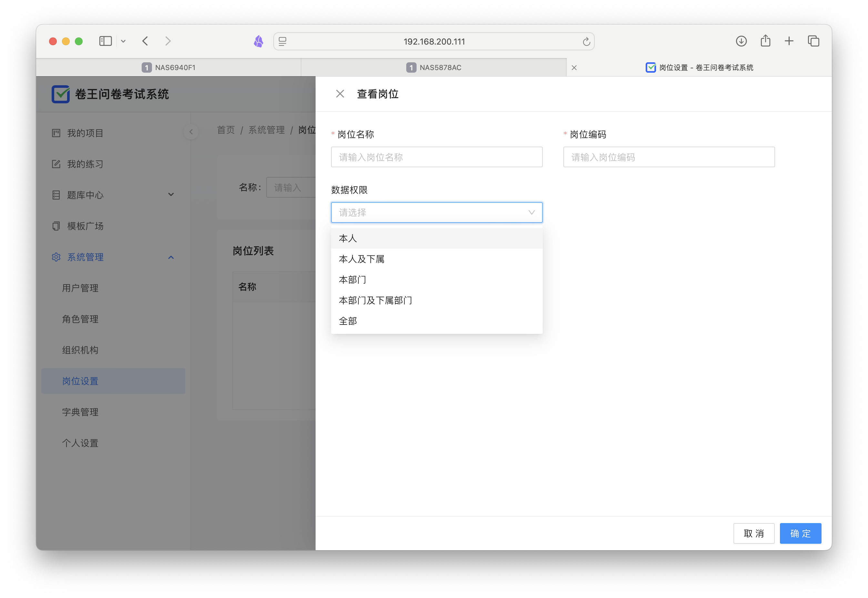Click the 取消 button
Image resolution: width=868 pixels, height=598 pixels.
[x=753, y=533]
